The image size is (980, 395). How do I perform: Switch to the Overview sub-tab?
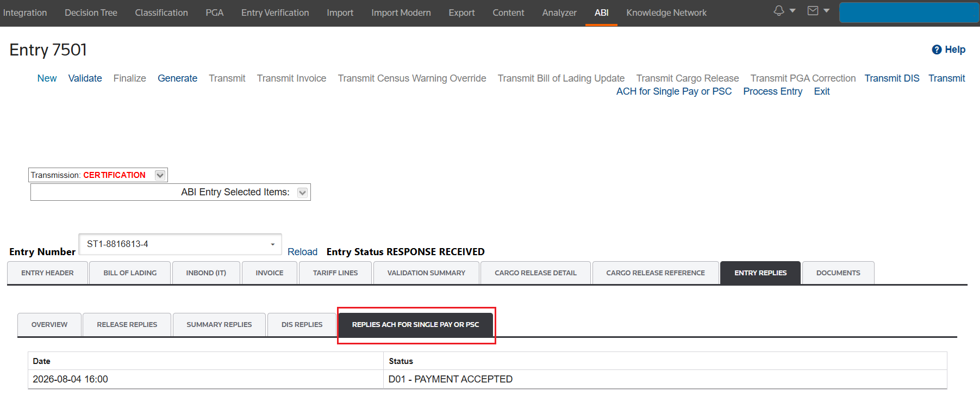(x=49, y=324)
